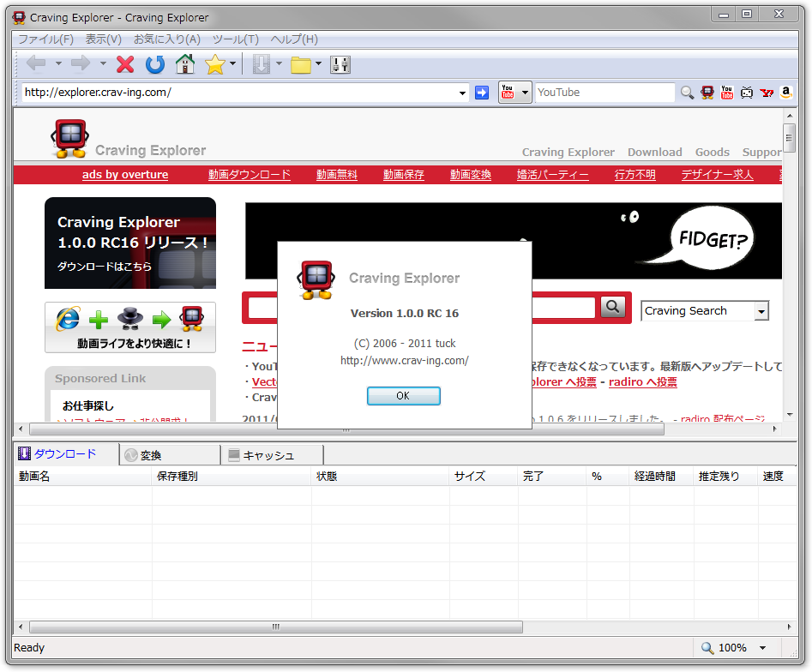Screen dimensions: 812x672
Task: Open the YouTube search engine selector dropdown
Action: coord(525,93)
